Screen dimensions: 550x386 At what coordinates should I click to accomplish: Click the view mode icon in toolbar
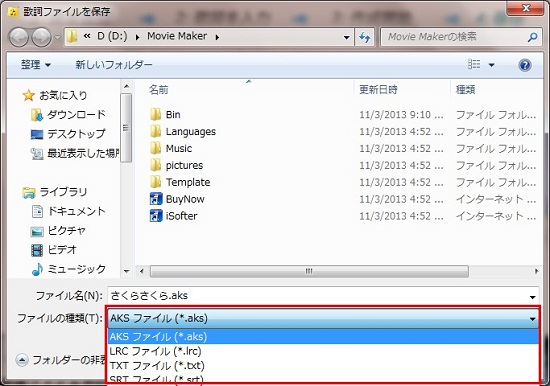pyautogui.click(x=474, y=65)
